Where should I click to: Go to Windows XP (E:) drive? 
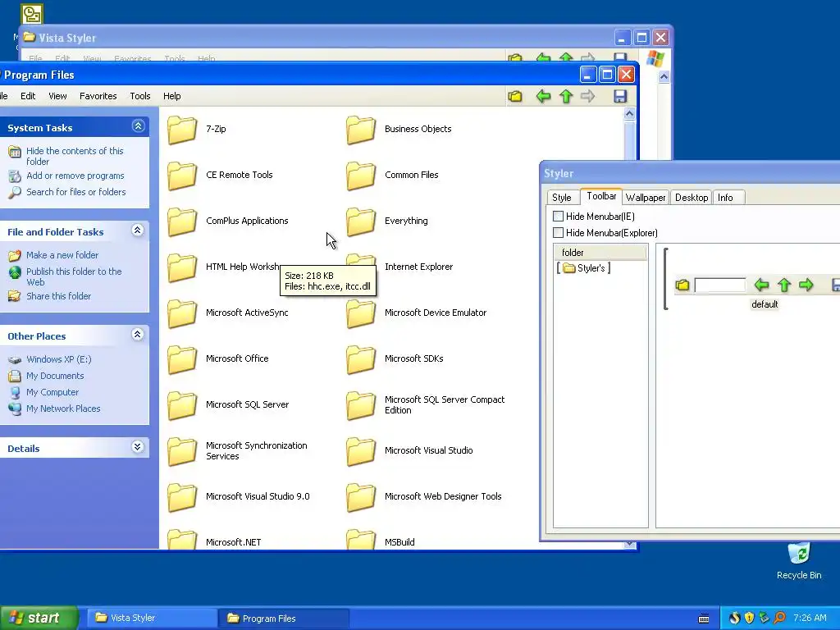(58, 359)
